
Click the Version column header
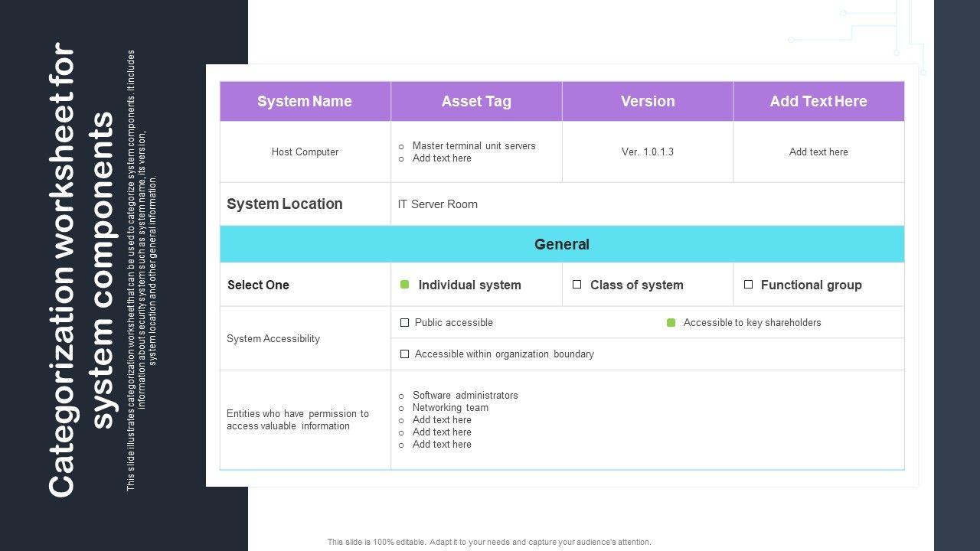pyautogui.click(x=648, y=101)
